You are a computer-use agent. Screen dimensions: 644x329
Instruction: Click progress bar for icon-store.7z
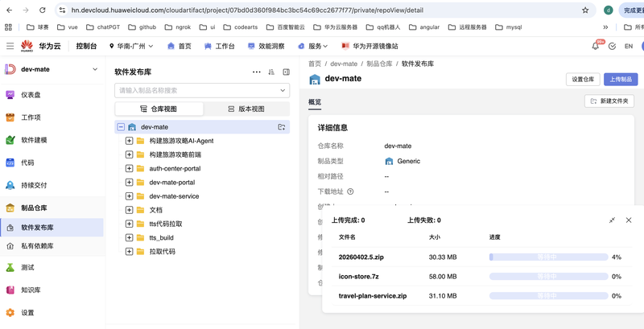point(548,277)
